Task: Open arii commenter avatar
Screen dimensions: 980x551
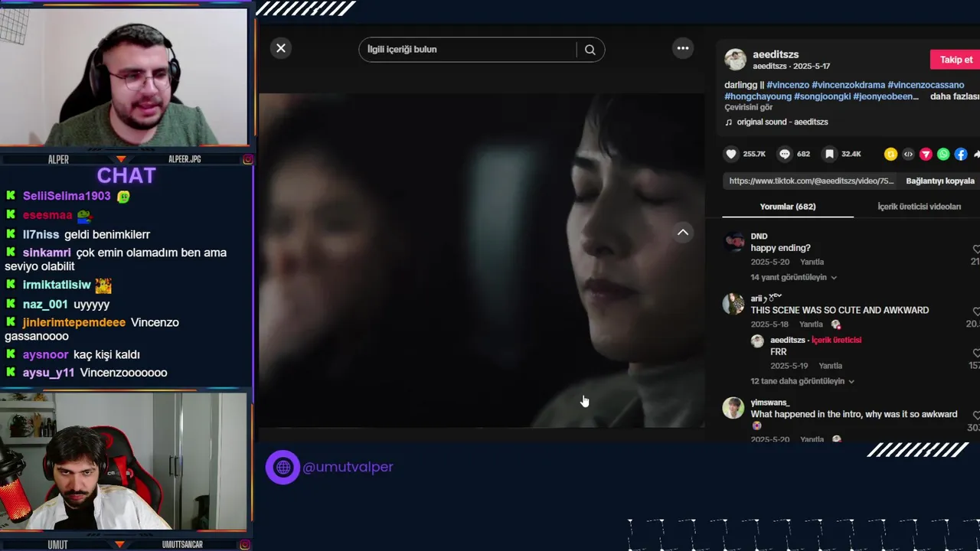Action: click(x=733, y=304)
